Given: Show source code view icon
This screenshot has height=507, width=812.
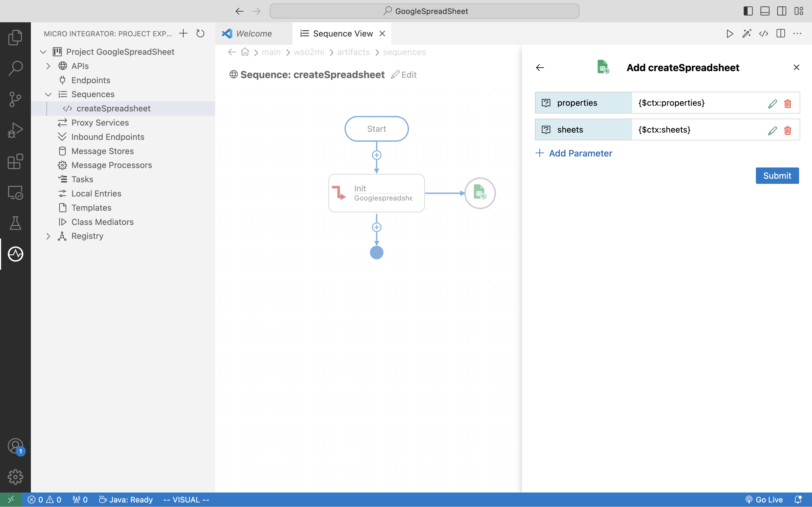Looking at the screenshot, I should pyautogui.click(x=764, y=34).
